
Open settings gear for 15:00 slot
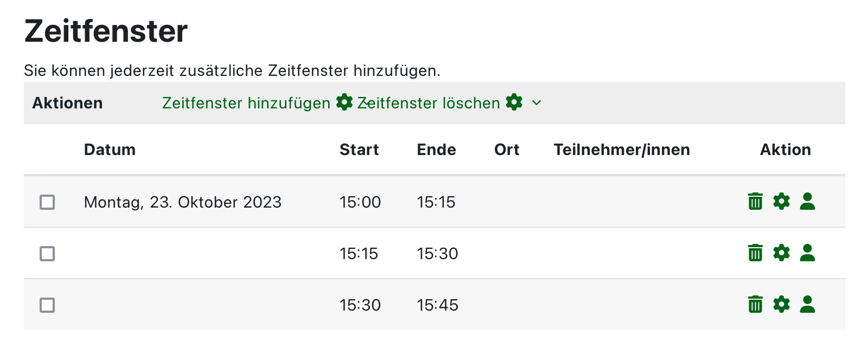coord(781,202)
